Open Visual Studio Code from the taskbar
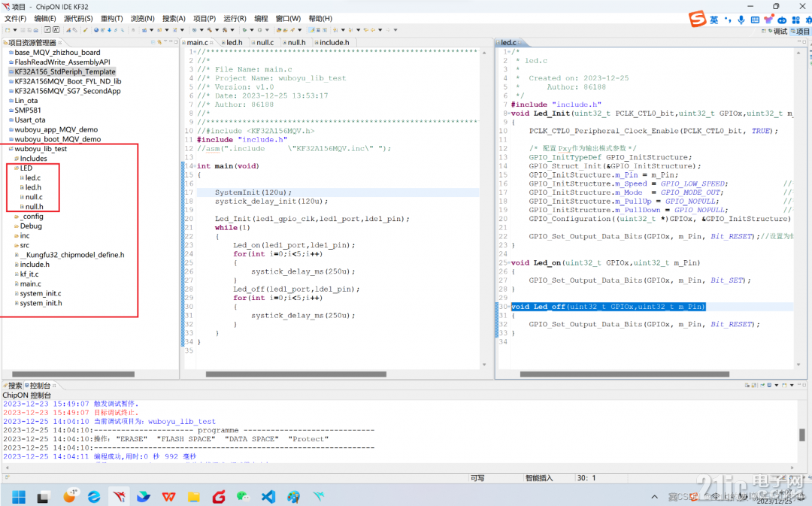The width and height of the screenshot is (812, 506). click(268, 497)
